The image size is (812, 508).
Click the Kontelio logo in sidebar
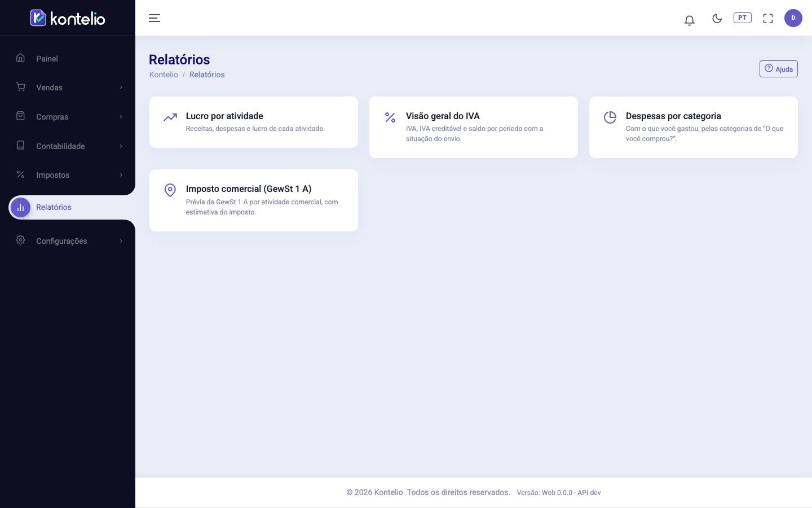pyautogui.click(x=68, y=18)
